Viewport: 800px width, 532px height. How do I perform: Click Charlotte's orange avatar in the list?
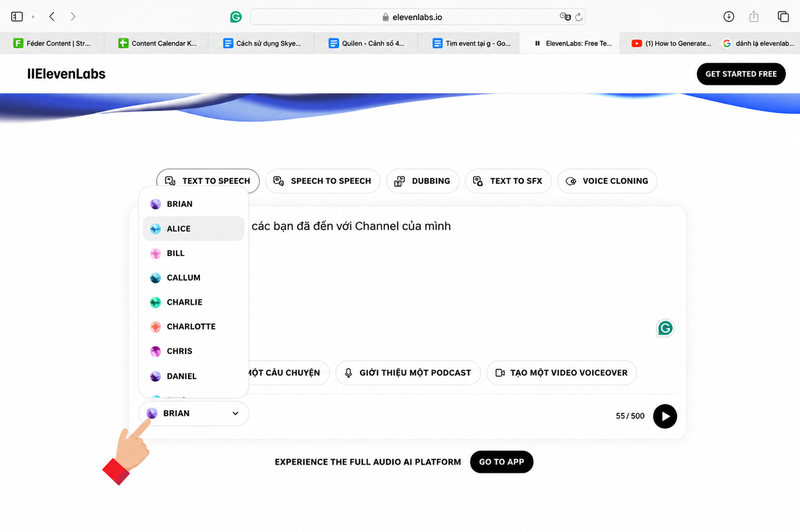pos(156,327)
